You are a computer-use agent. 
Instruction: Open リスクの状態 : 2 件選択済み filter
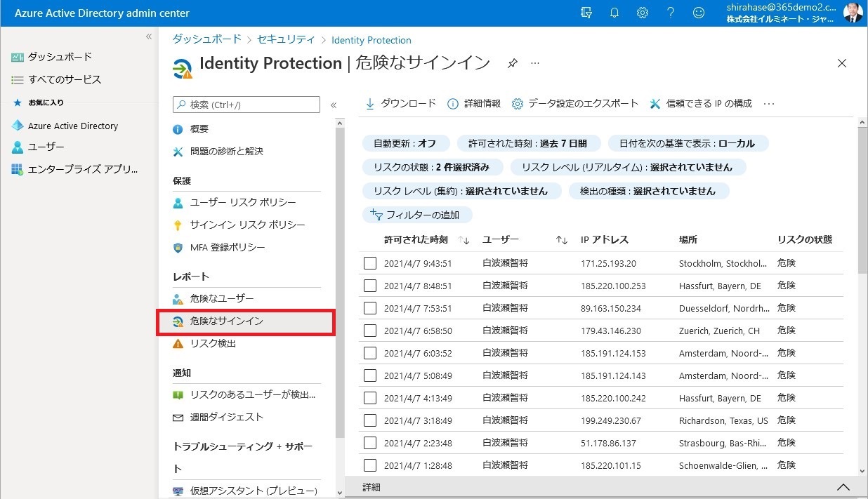(x=433, y=167)
